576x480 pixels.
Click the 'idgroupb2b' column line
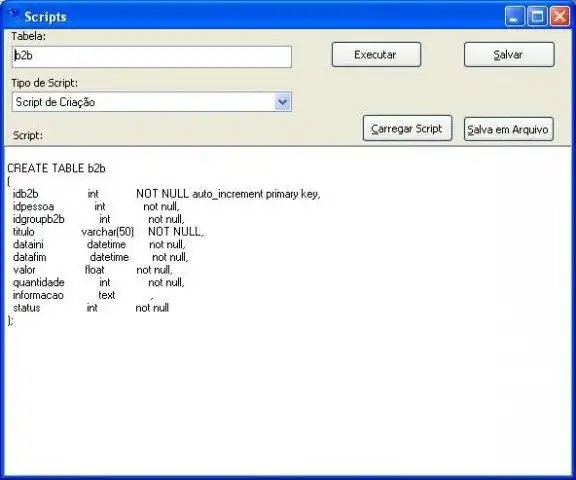pyautogui.click(x=98, y=219)
